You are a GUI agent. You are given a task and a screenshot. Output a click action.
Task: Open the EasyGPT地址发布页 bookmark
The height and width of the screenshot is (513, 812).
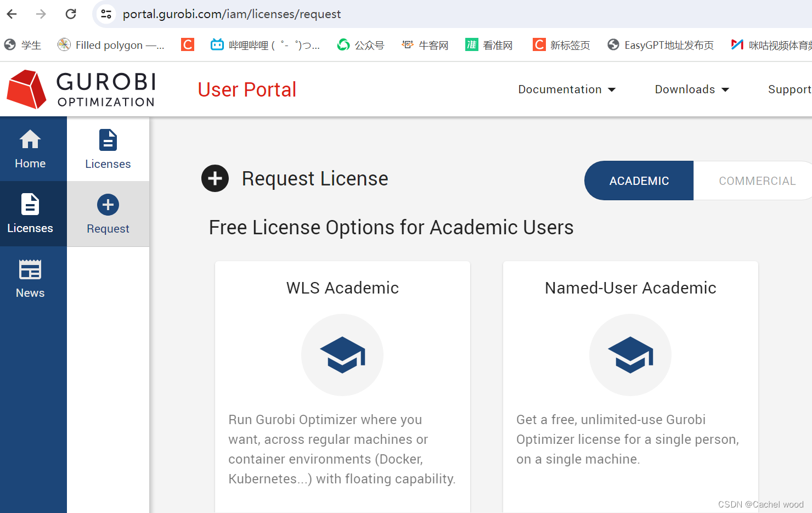(x=661, y=45)
